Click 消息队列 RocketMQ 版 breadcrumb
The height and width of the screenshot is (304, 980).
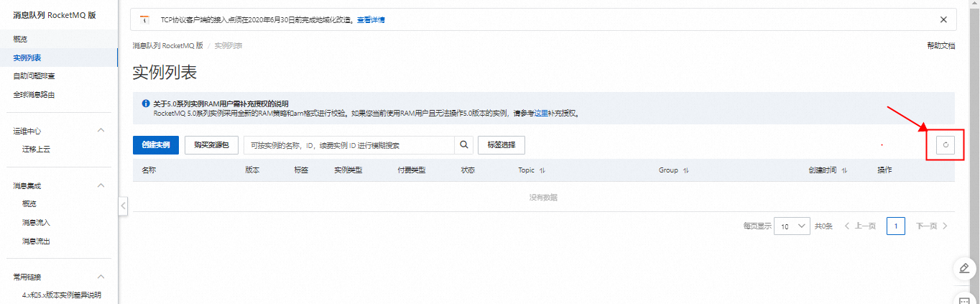168,45
